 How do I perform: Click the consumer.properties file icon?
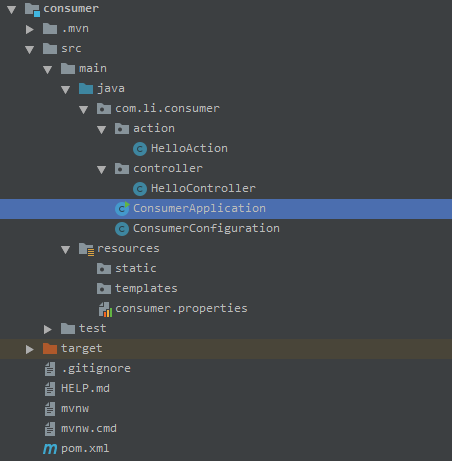(105, 309)
